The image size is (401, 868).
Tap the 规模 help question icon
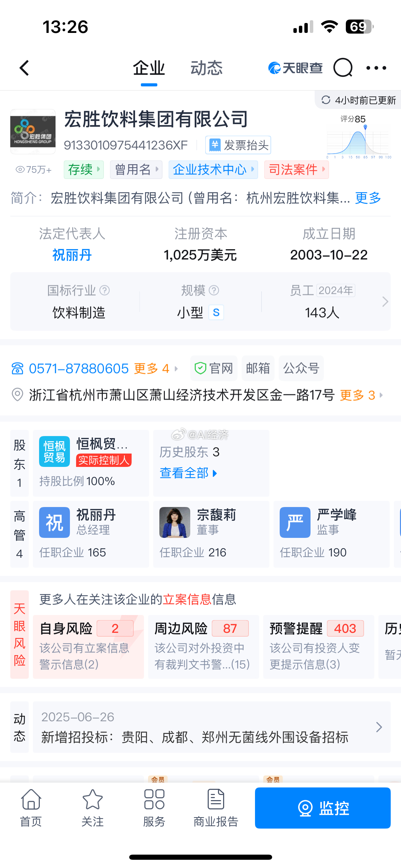[x=214, y=290]
